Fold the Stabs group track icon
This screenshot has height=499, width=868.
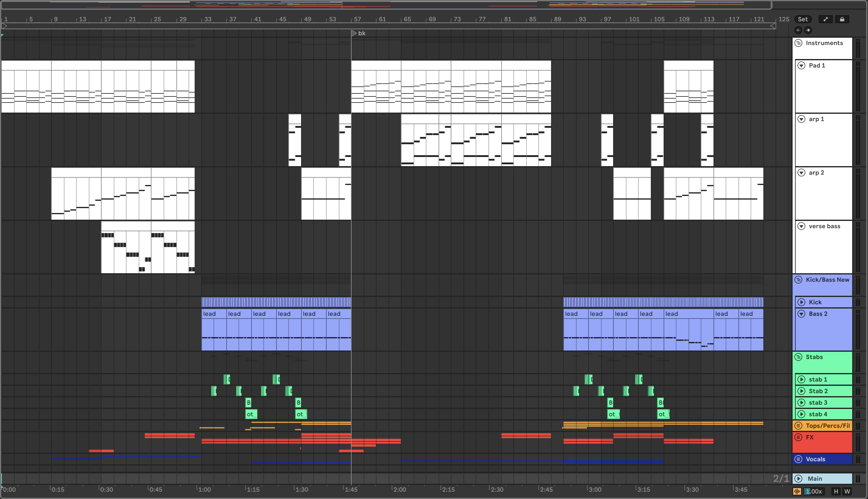tap(798, 357)
